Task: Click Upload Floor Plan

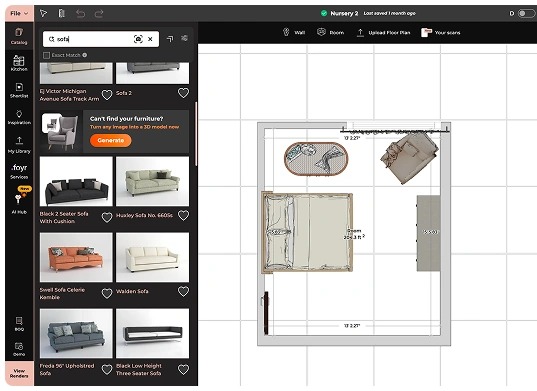Action: click(383, 33)
